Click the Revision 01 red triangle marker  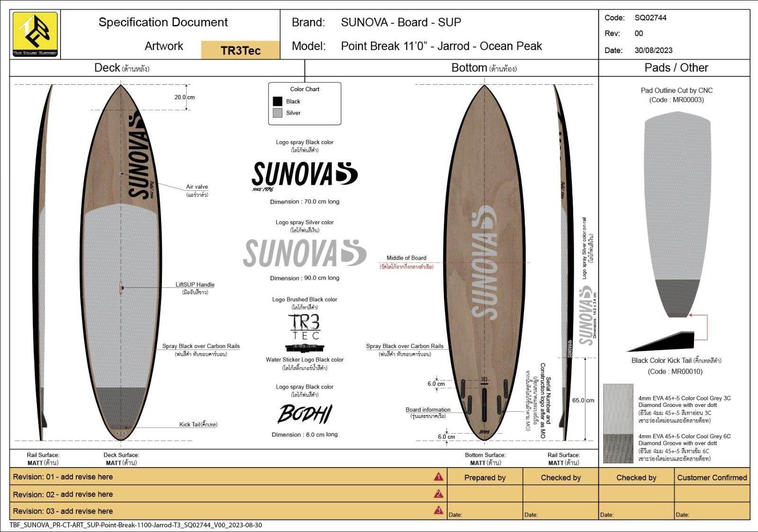438,477
